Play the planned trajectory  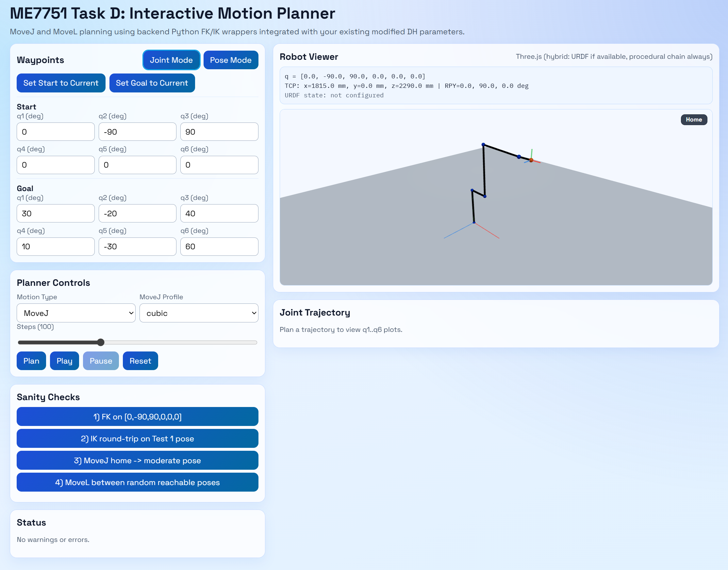[64, 361]
